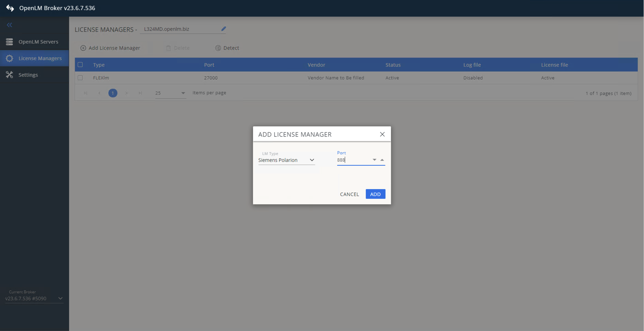Select the header select-all checkbox

[80, 65]
